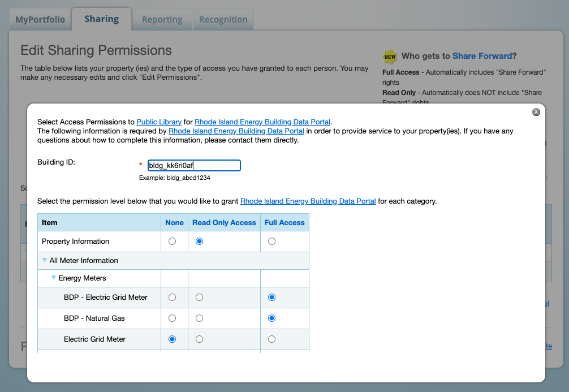Image resolution: width=569 pixels, height=392 pixels.
Task: Choose Read Only for Electric Grid Meter row
Action: [x=199, y=339]
